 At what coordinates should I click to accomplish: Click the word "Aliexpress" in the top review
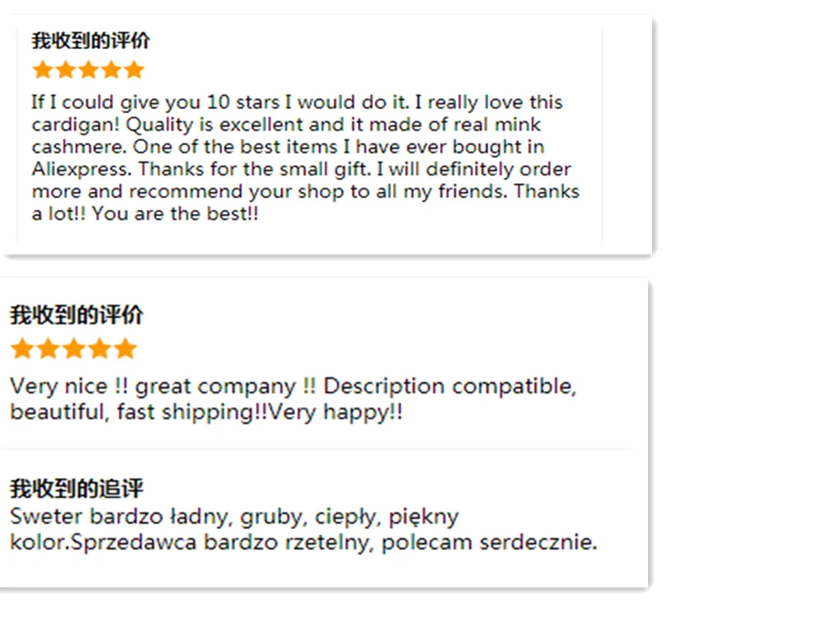coord(81,169)
